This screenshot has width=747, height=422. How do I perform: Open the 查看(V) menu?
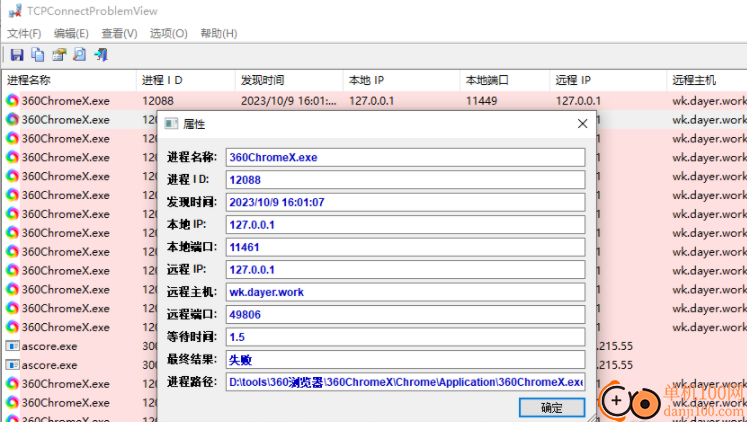tap(119, 33)
